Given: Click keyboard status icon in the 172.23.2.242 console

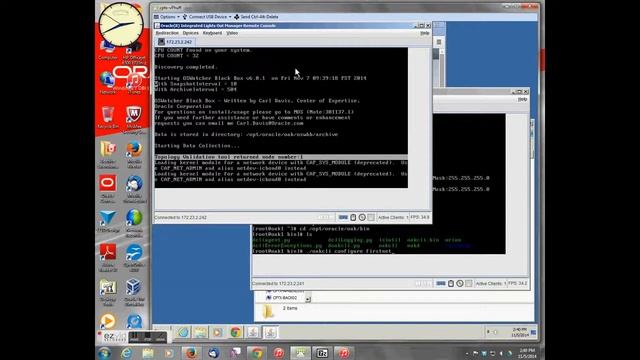Looking at the screenshot, I should click(343, 218).
